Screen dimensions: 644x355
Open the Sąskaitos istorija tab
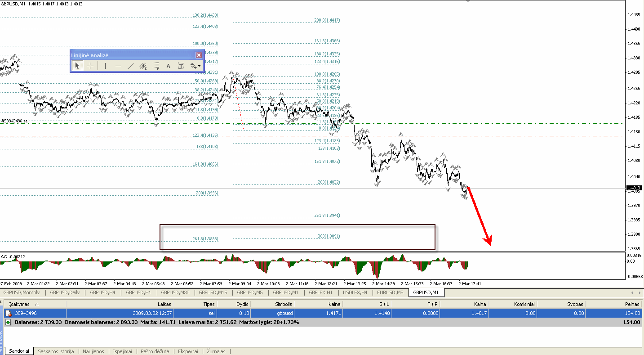(56, 351)
